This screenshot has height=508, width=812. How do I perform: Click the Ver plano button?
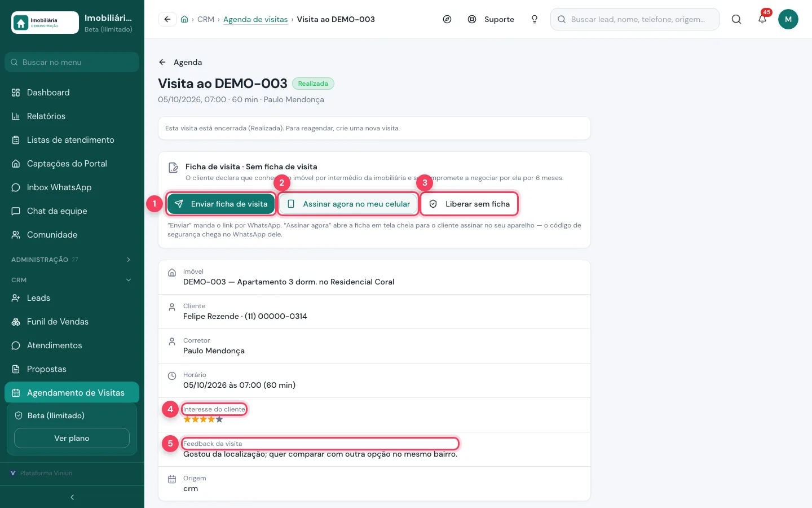coord(72,438)
